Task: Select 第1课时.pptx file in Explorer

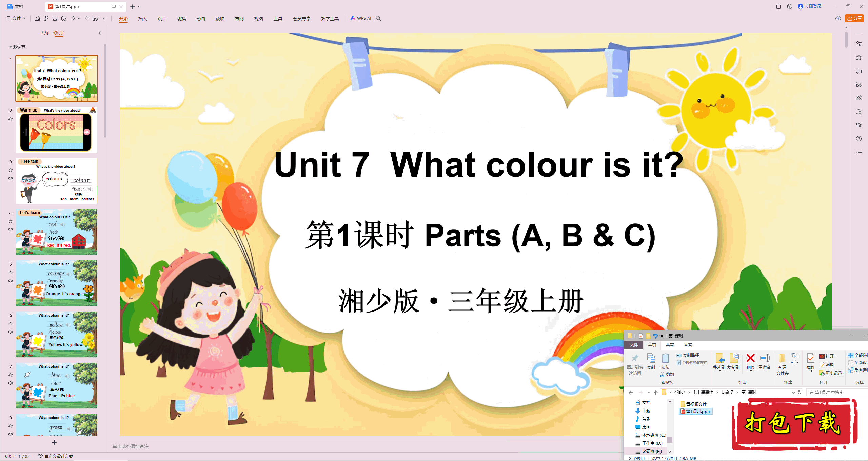Action: [696, 412]
